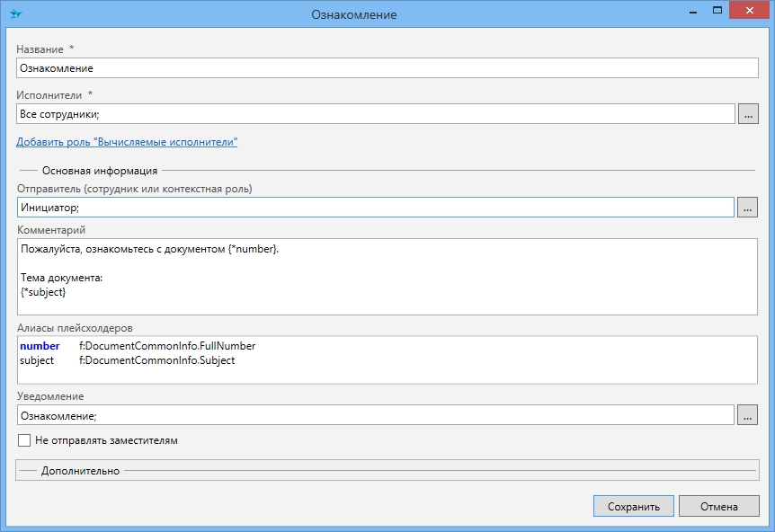
Task: Click the Сохранить button
Action: (x=634, y=506)
